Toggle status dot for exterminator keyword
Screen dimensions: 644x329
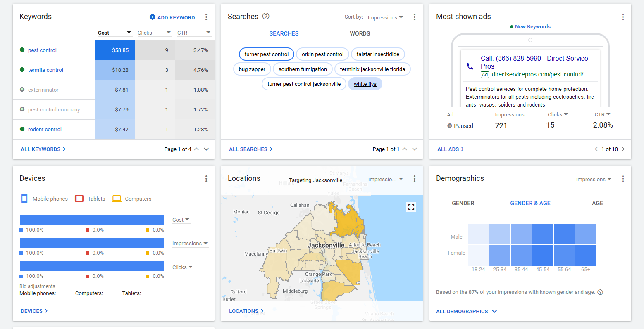pyautogui.click(x=22, y=90)
